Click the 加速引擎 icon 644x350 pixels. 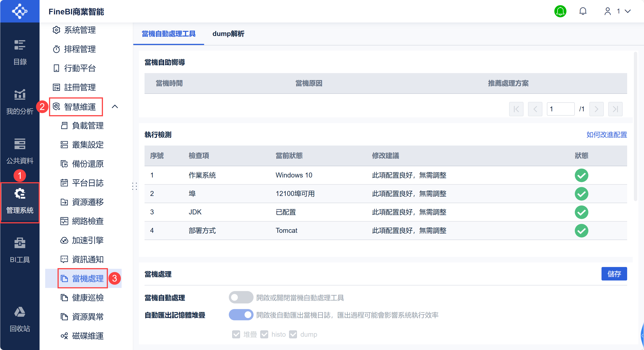point(64,240)
